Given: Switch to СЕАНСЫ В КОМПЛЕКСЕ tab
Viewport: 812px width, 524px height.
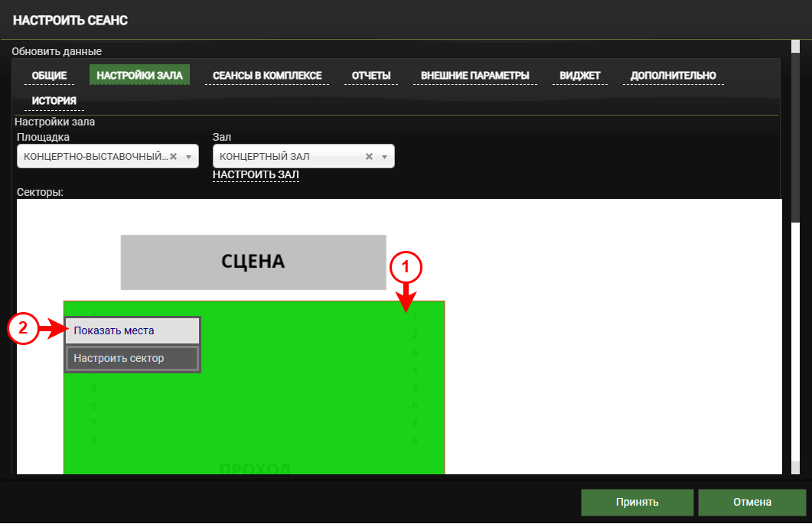Looking at the screenshot, I should pos(267,76).
